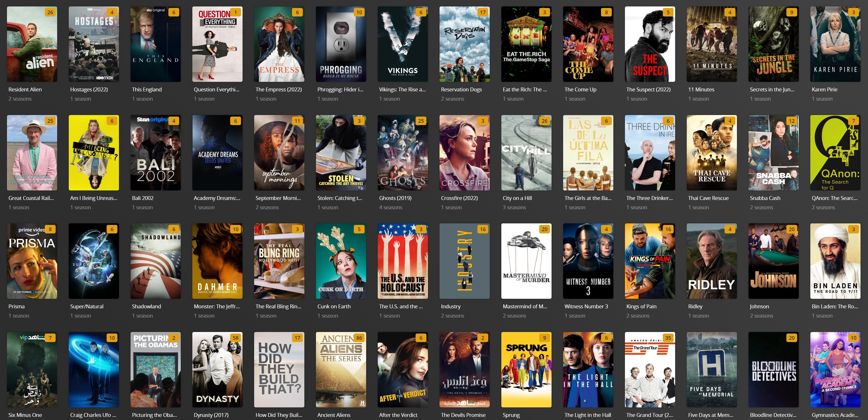Click unwatched badge 86 on Ancient Aliens
The height and width of the screenshot is (420, 868).
click(x=359, y=338)
